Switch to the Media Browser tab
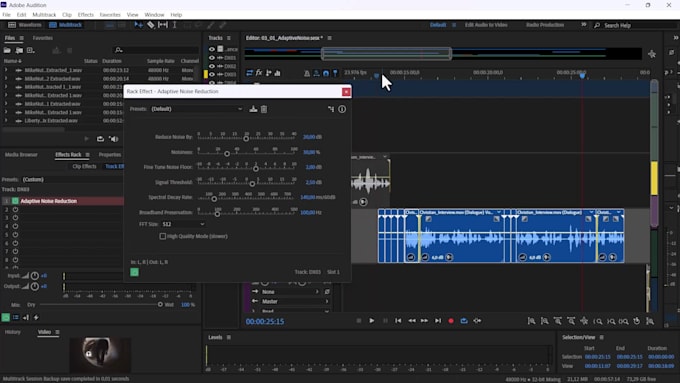This screenshot has width=680, height=383. [x=21, y=154]
